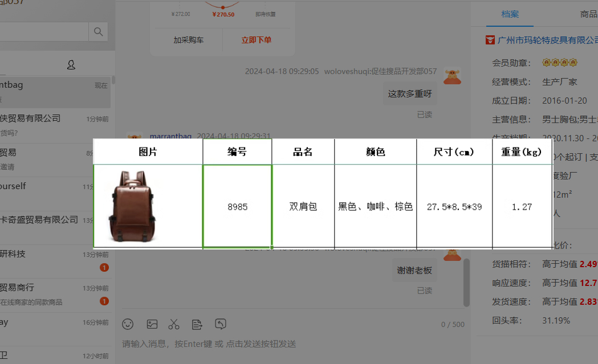
Task: Click the send image icon
Action: coord(152,324)
